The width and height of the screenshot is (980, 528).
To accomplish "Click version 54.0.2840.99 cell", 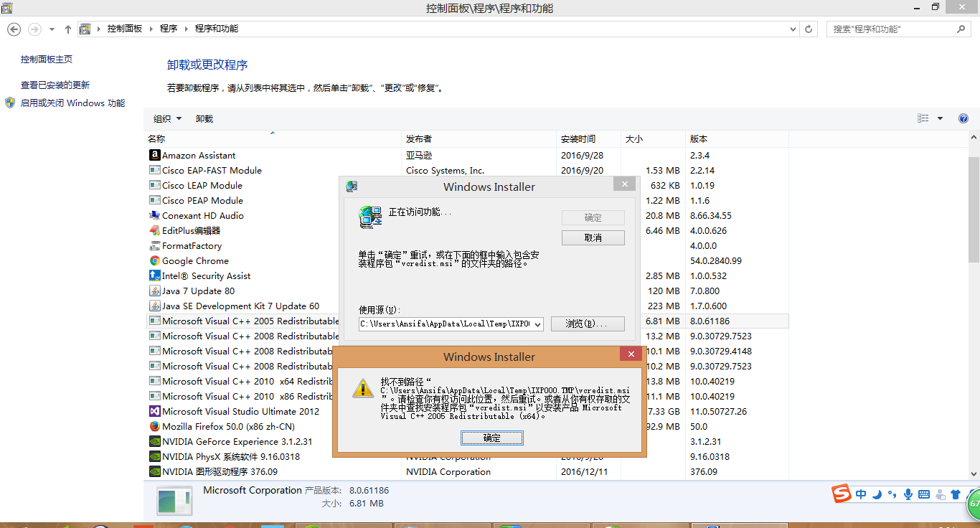I will 716,260.
